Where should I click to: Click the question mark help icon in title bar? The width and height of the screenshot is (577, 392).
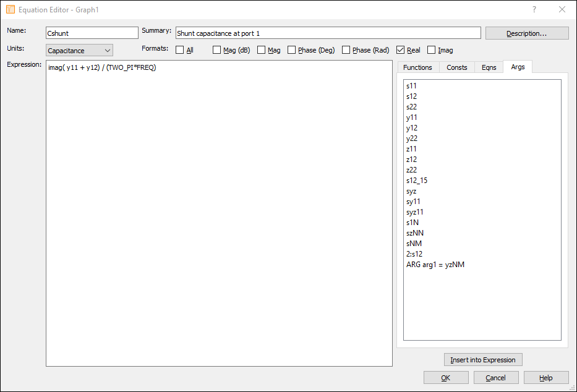coord(534,9)
